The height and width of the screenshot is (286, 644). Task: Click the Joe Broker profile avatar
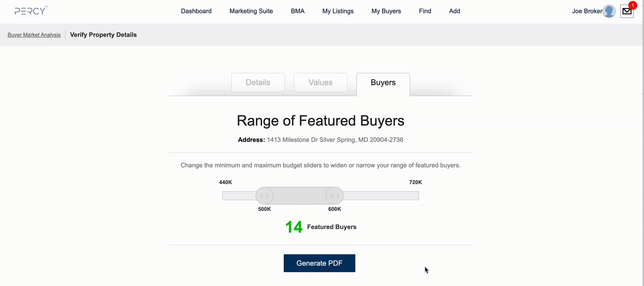tap(609, 11)
